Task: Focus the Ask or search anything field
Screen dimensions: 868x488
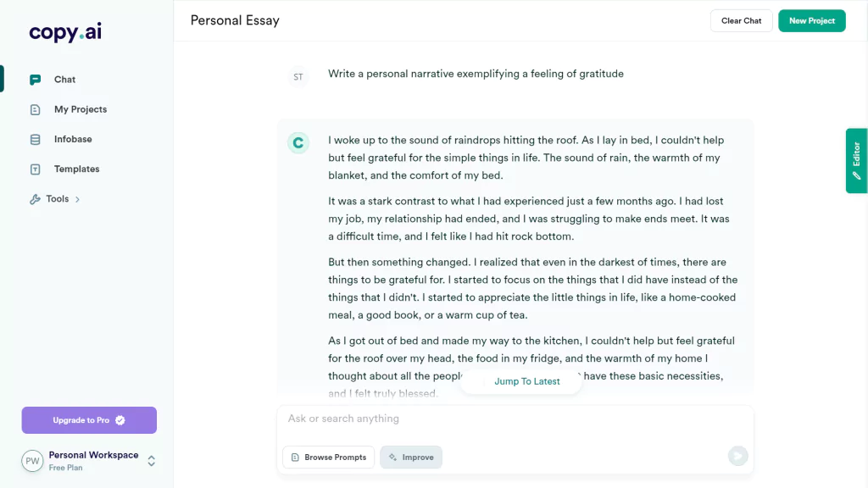Action: point(515,419)
